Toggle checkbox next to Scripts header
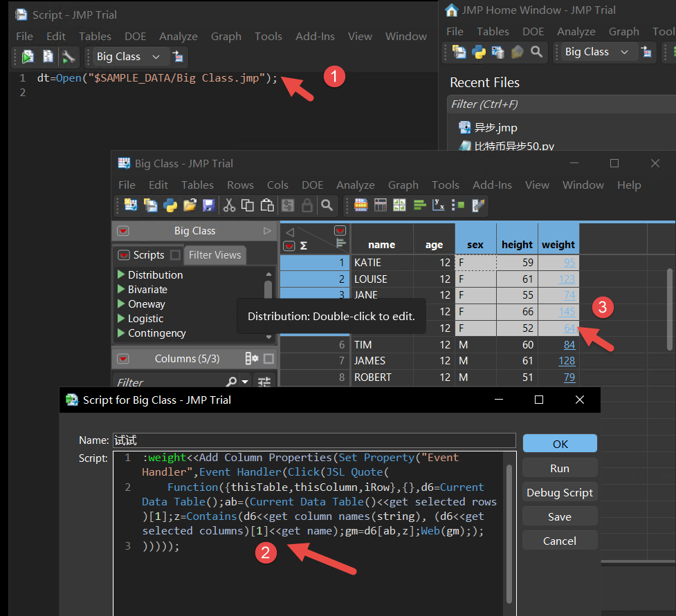 [176, 255]
